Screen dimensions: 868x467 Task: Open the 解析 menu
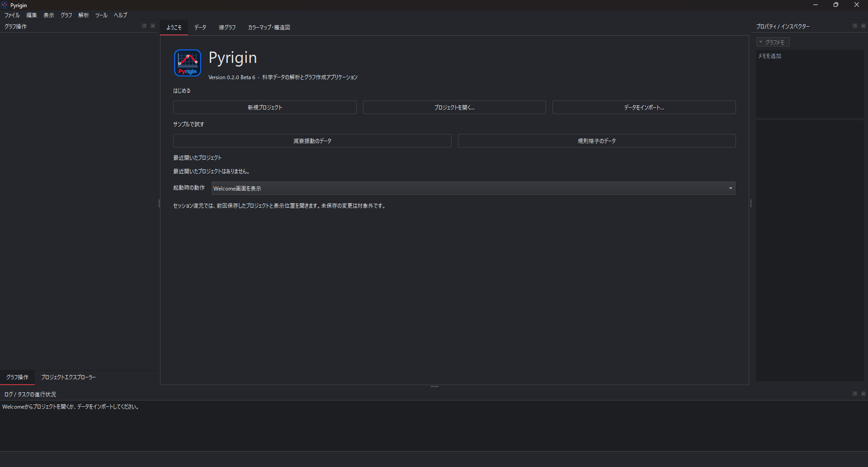pos(84,15)
